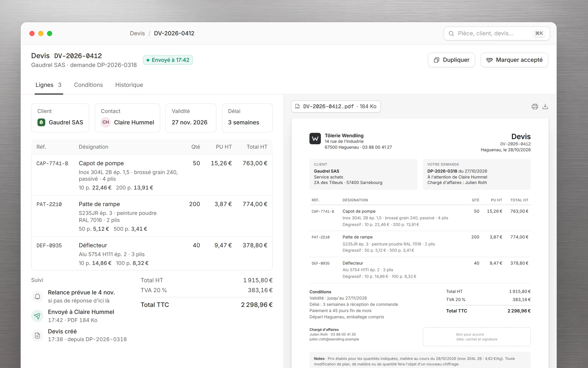Click the Envoyé à 17:42 status badge
The height and width of the screenshot is (368, 588).
[x=168, y=60]
